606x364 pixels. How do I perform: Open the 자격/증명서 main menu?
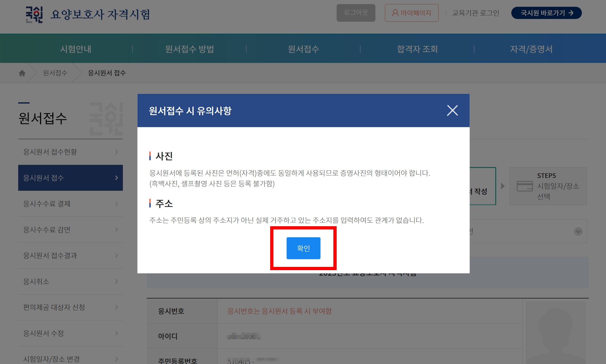pos(531,49)
